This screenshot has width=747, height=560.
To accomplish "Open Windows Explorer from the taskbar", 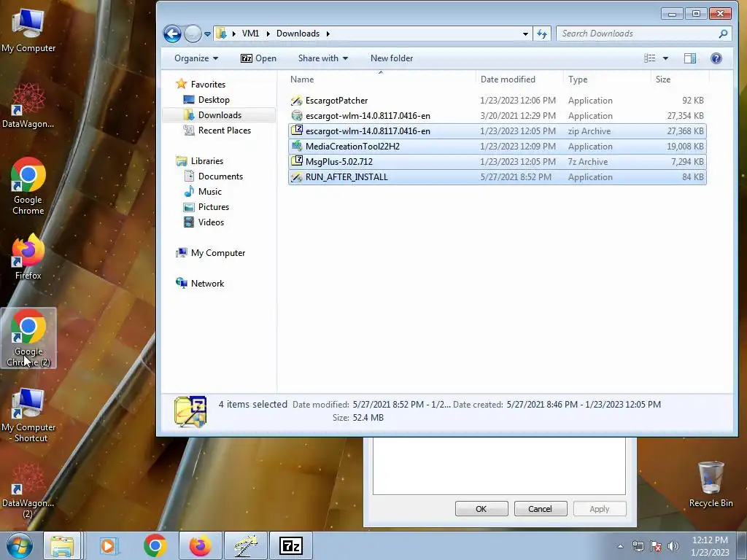I will click(x=62, y=545).
